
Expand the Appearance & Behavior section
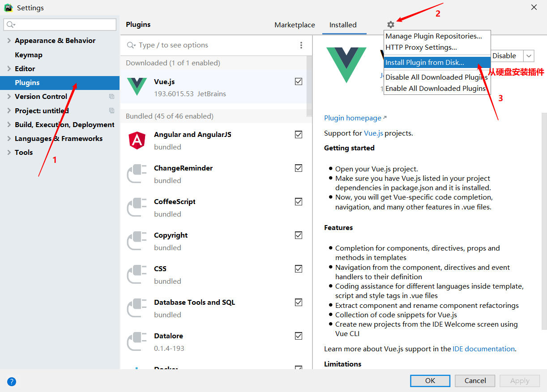point(9,41)
